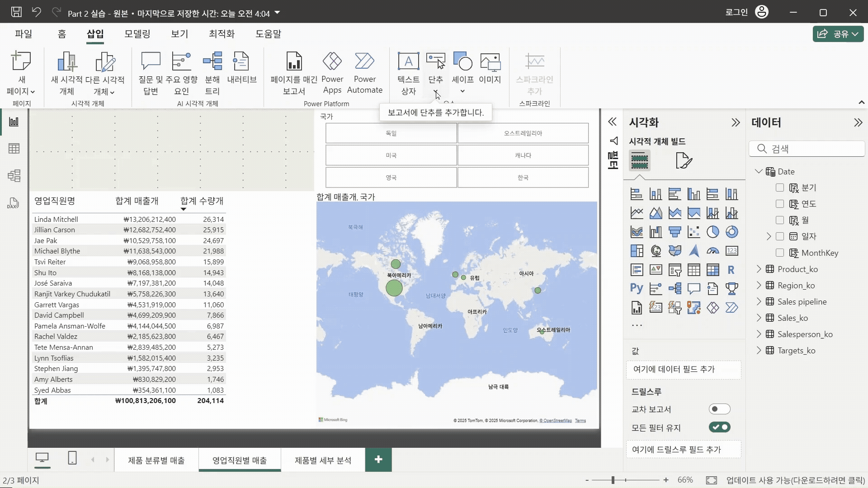Viewport: 868px width, 488px height.
Task: Expand the 일자 hierarchy
Action: [x=769, y=236]
